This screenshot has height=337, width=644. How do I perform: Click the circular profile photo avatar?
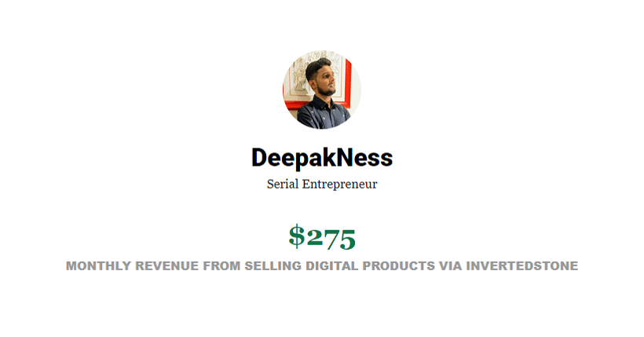[x=322, y=90]
